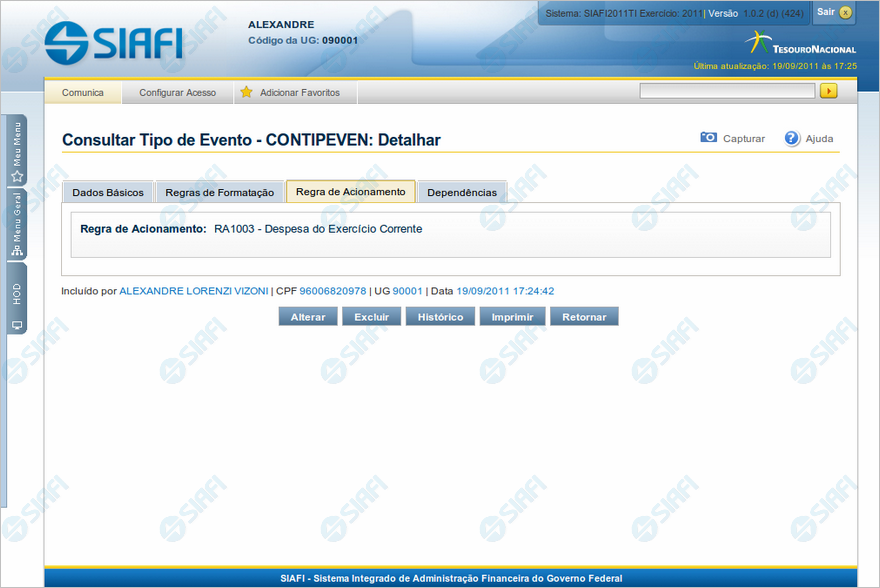This screenshot has height=588, width=880.
Task: Click the yellow arrow search go button
Action: point(828,91)
